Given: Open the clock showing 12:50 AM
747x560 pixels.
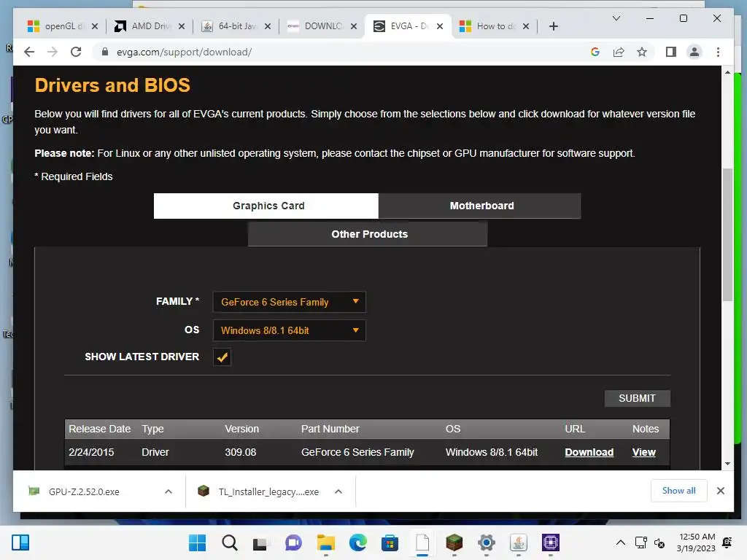Looking at the screenshot, I should (x=696, y=542).
